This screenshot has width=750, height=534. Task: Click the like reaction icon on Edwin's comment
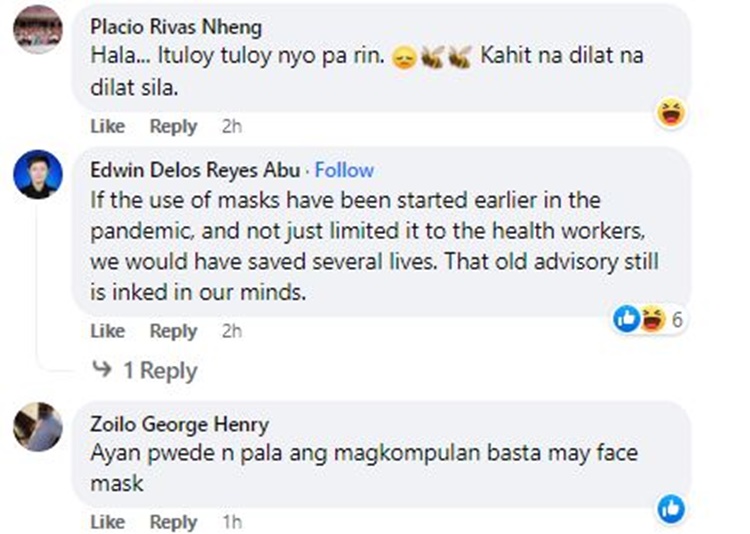626,319
